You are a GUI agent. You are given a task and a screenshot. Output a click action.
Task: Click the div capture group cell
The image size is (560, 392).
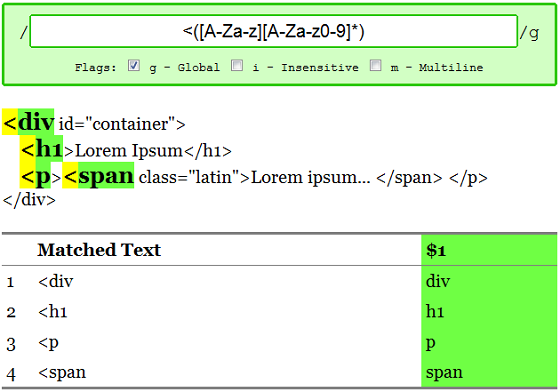tap(489, 281)
